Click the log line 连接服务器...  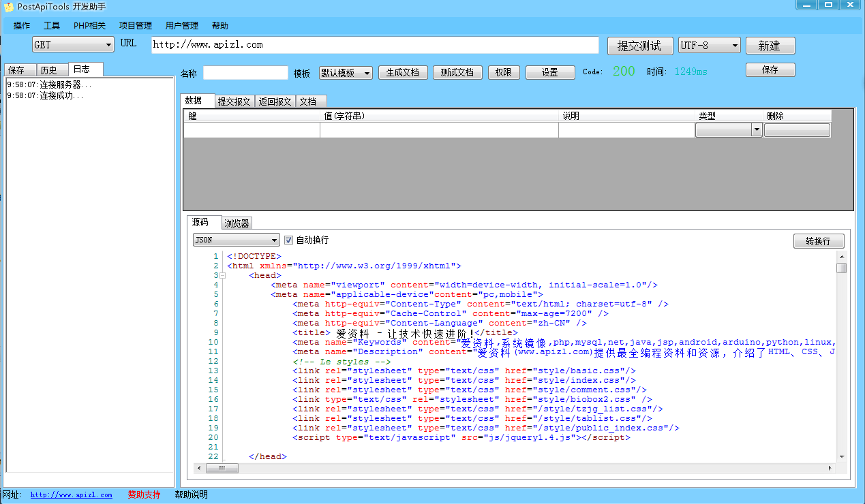(49, 85)
